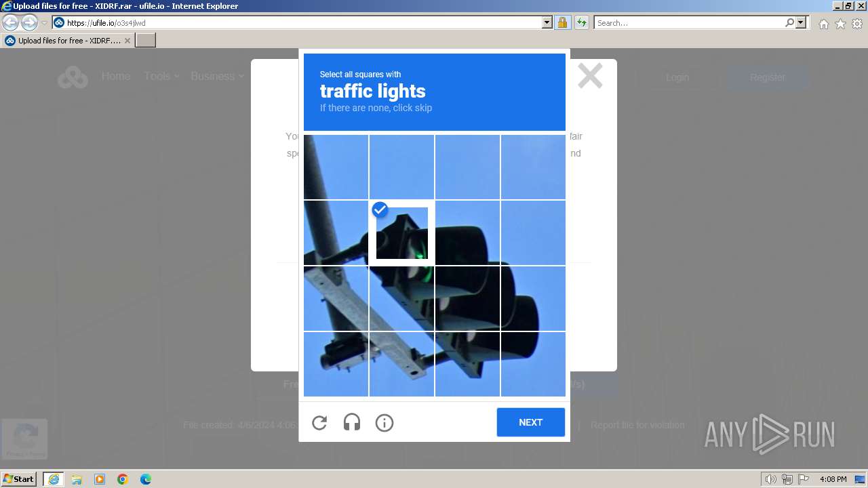Open the search provider dropdown
Image resolution: width=868 pixels, height=488 pixels.
801,22
